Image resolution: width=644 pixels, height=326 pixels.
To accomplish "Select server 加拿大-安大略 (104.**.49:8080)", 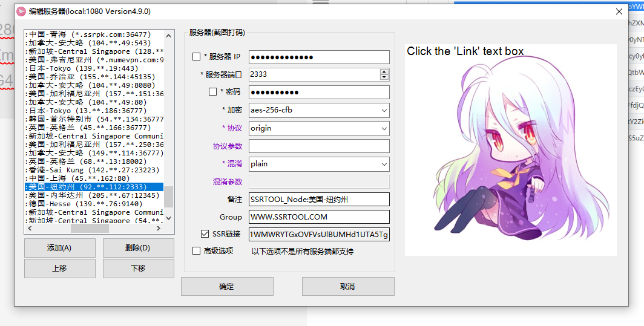I will [x=94, y=85].
